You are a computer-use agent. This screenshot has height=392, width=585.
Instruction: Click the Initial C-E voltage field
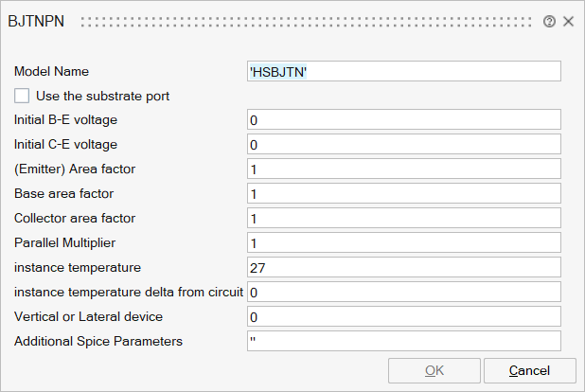click(403, 145)
